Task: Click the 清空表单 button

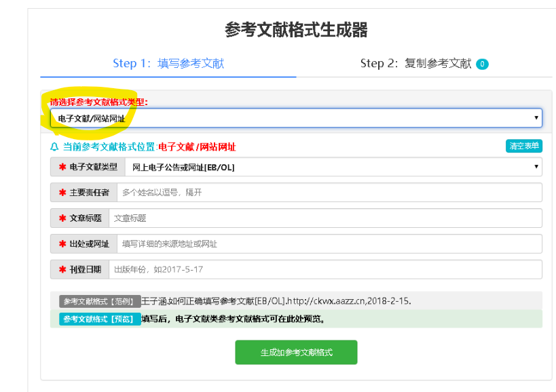Action: pyautogui.click(x=523, y=146)
